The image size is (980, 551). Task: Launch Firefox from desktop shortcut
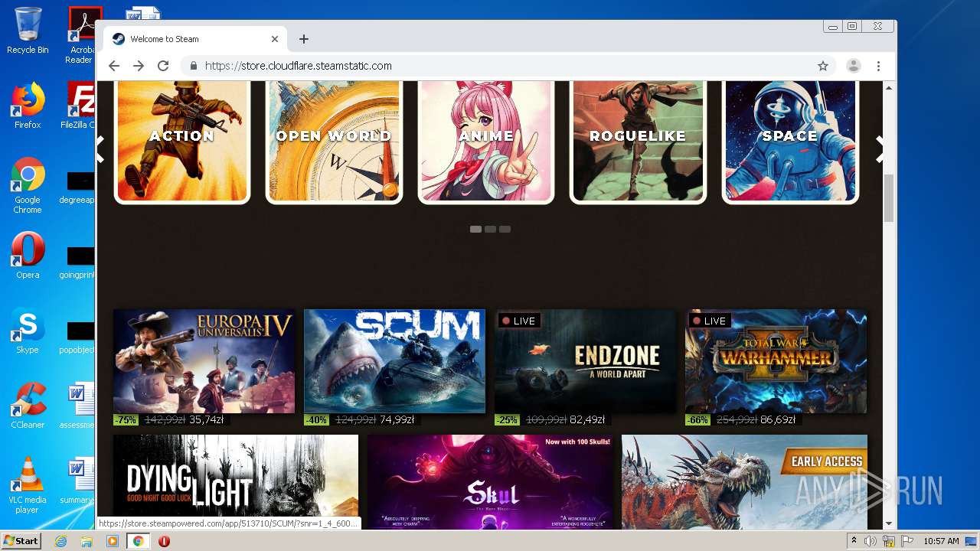28,106
